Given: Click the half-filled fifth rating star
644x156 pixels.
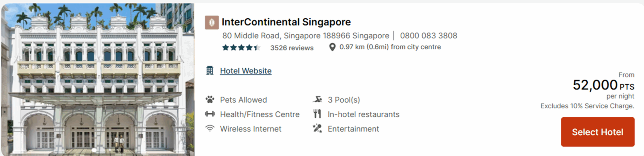Looking at the screenshot, I should (257, 48).
